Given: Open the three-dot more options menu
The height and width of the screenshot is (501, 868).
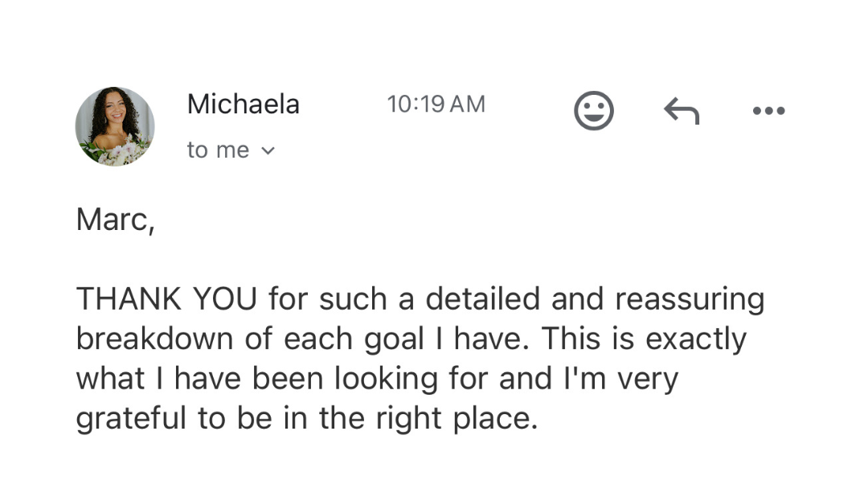Looking at the screenshot, I should coord(768,111).
